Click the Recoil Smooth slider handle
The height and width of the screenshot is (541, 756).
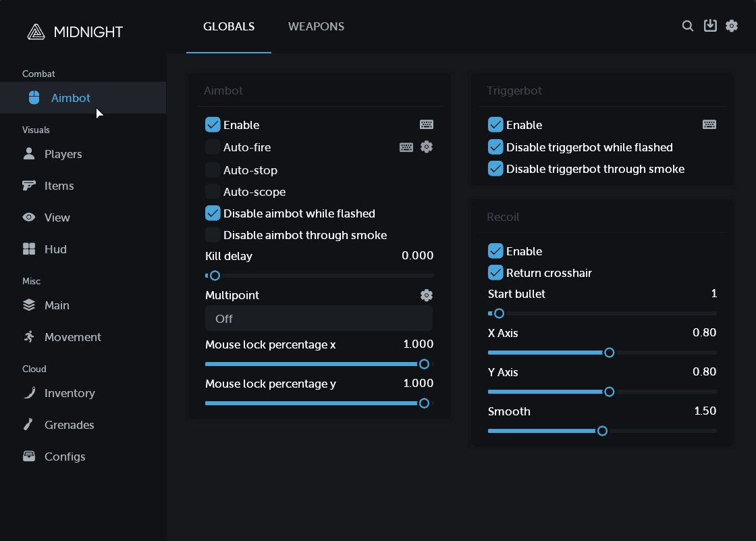602,431
